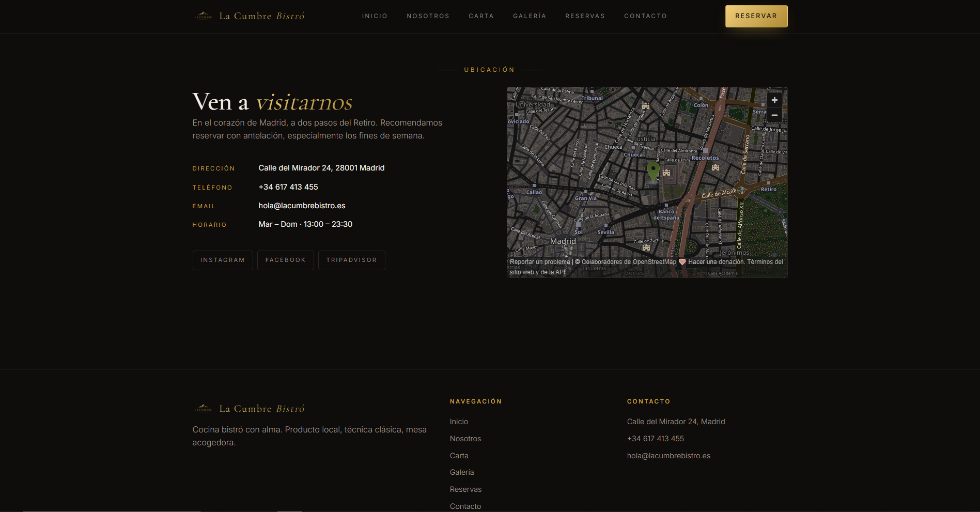Click the Contacto footer heading
Image resolution: width=980 pixels, height=512 pixels.
point(648,401)
